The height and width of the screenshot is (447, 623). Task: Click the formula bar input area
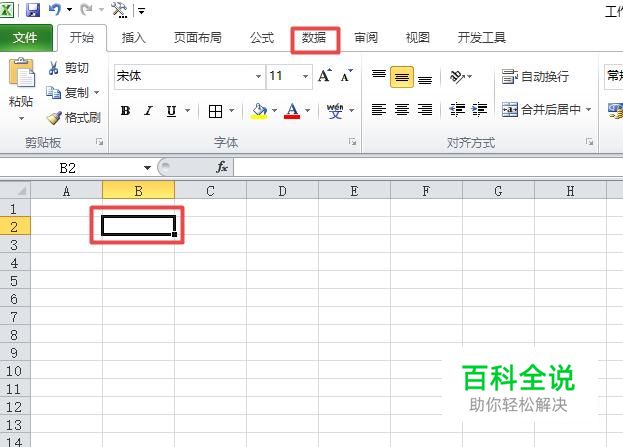[428, 167]
